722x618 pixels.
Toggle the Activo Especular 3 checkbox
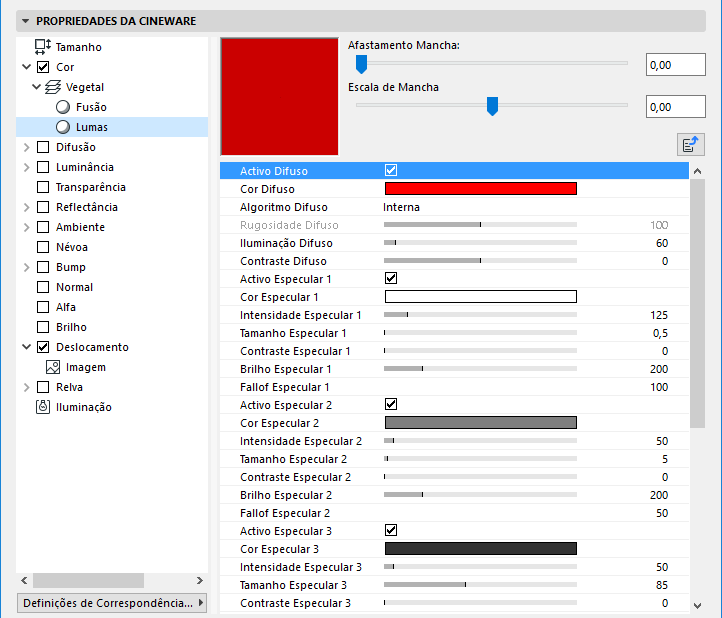pyautogui.click(x=391, y=530)
